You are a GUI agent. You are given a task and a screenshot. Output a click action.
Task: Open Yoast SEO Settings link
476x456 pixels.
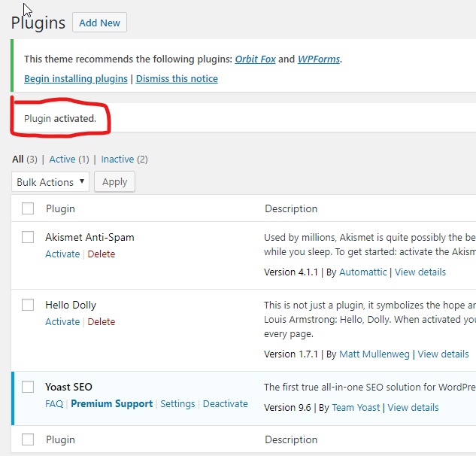click(177, 404)
